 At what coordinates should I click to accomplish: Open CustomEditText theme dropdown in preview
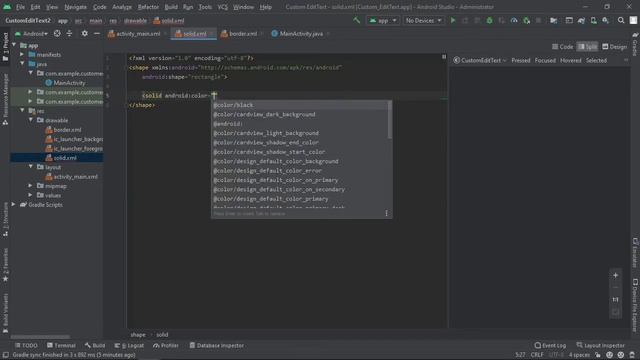coord(480,60)
